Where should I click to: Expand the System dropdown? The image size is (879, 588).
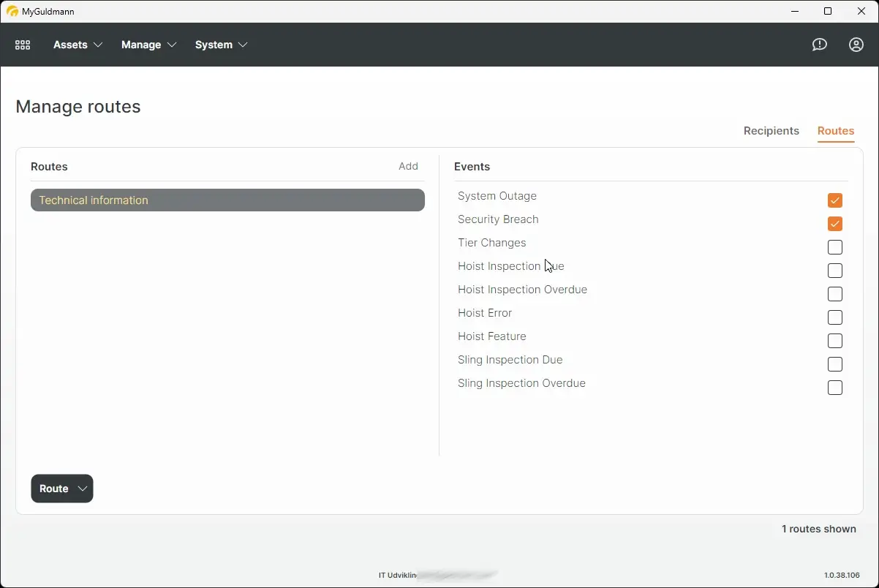click(221, 45)
